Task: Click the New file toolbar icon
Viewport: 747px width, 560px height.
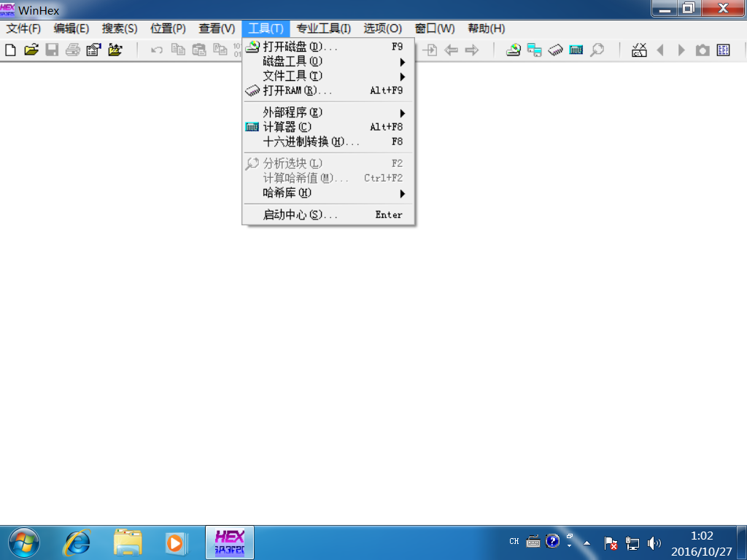Action: point(10,50)
